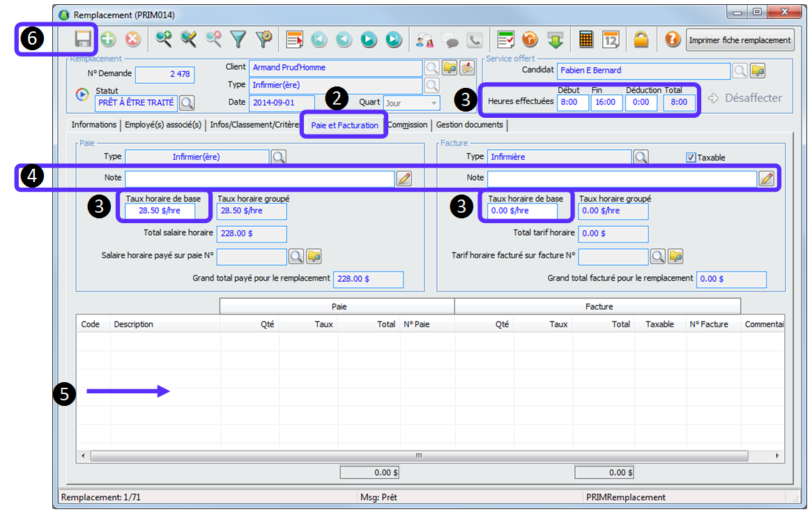Expand the Quart dropdown

point(435,103)
